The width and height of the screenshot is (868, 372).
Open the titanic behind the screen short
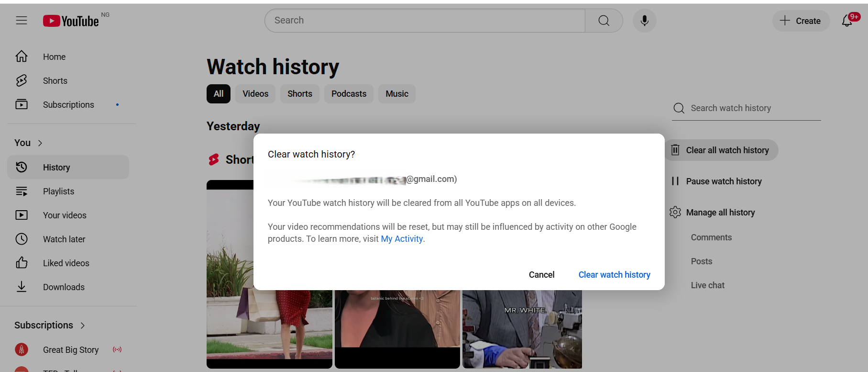coord(397,329)
